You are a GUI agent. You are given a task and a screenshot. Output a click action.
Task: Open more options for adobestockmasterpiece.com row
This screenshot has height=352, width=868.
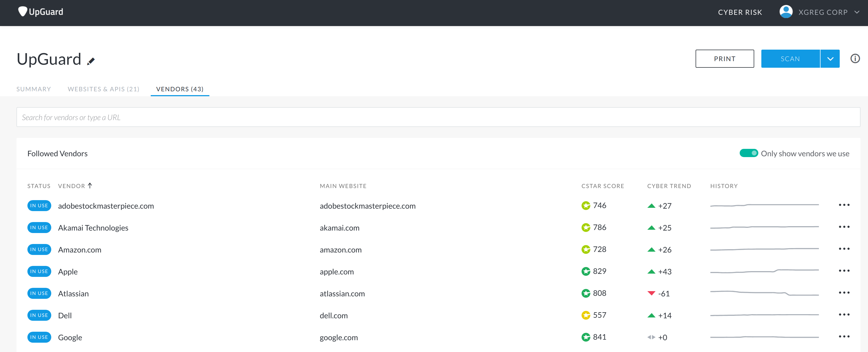click(844, 205)
